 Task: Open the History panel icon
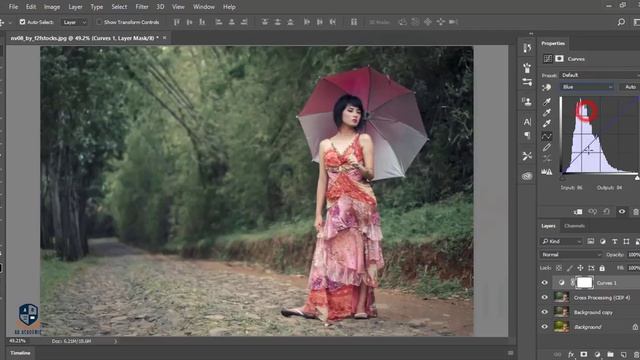coord(527,48)
